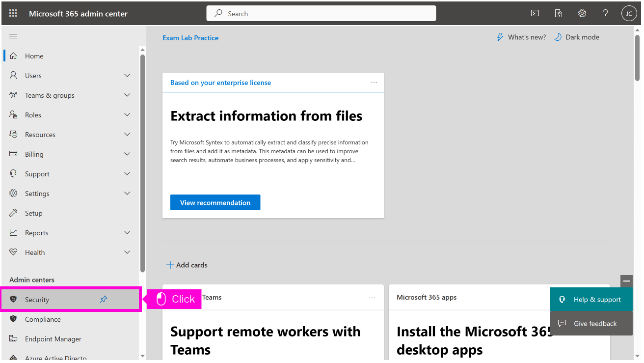Pin the Security admin center icon
The width and height of the screenshot is (644, 363).
[x=104, y=300]
